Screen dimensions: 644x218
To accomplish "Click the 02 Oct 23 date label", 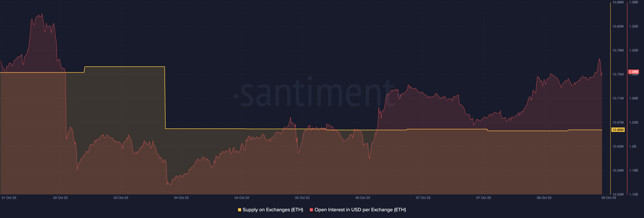I will click(x=60, y=198).
